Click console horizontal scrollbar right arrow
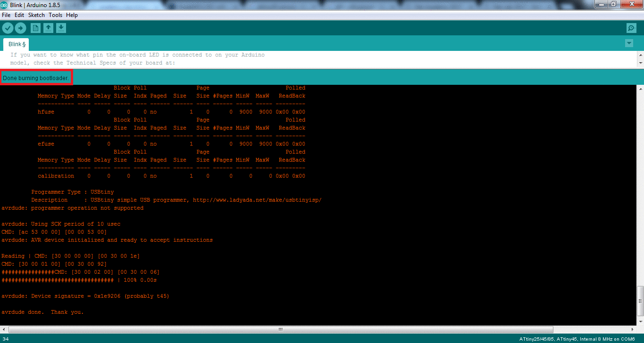Viewport: 644px width, 343px height. pos(633,329)
